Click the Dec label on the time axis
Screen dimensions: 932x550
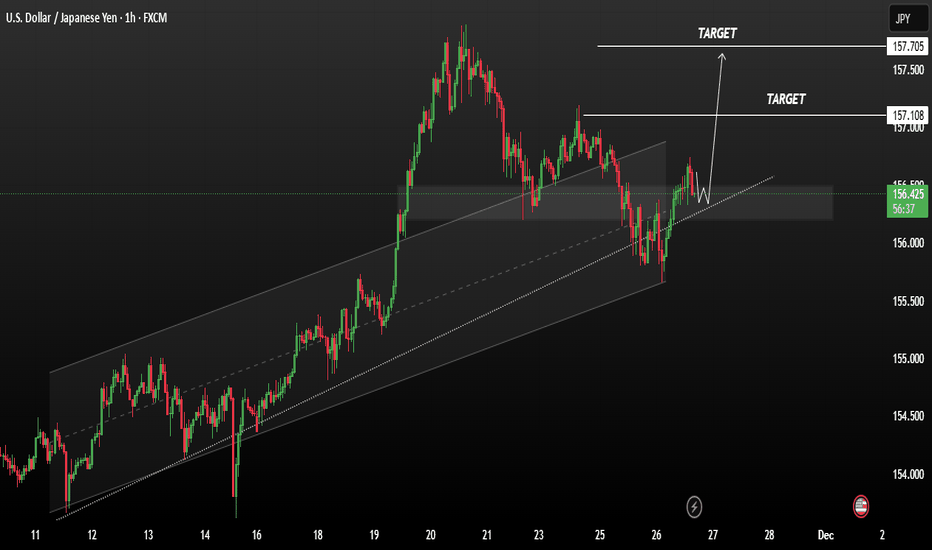click(825, 536)
